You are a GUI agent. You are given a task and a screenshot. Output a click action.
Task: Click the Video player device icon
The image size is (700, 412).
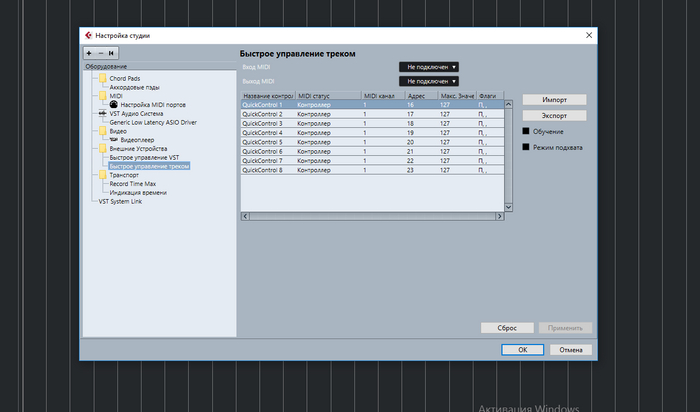(x=114, y=139)
